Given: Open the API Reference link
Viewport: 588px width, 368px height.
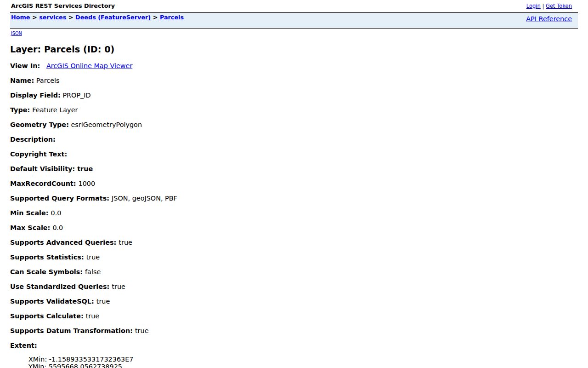Looking at the screenshot, I should [x=549, y=19].
